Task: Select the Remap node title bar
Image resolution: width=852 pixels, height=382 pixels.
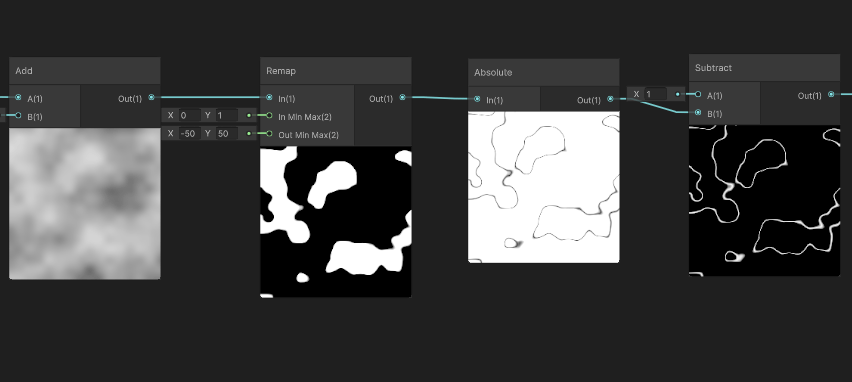Action: click(336, 71)
